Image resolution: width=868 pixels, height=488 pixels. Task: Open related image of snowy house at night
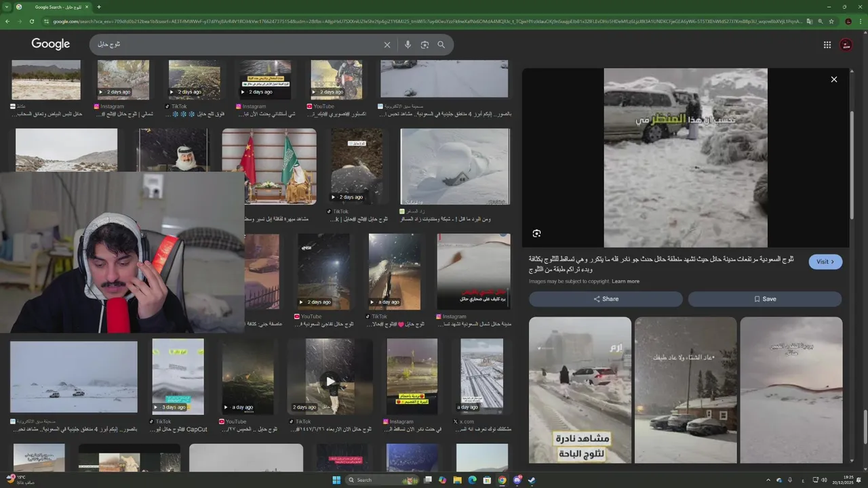(686, 390)
